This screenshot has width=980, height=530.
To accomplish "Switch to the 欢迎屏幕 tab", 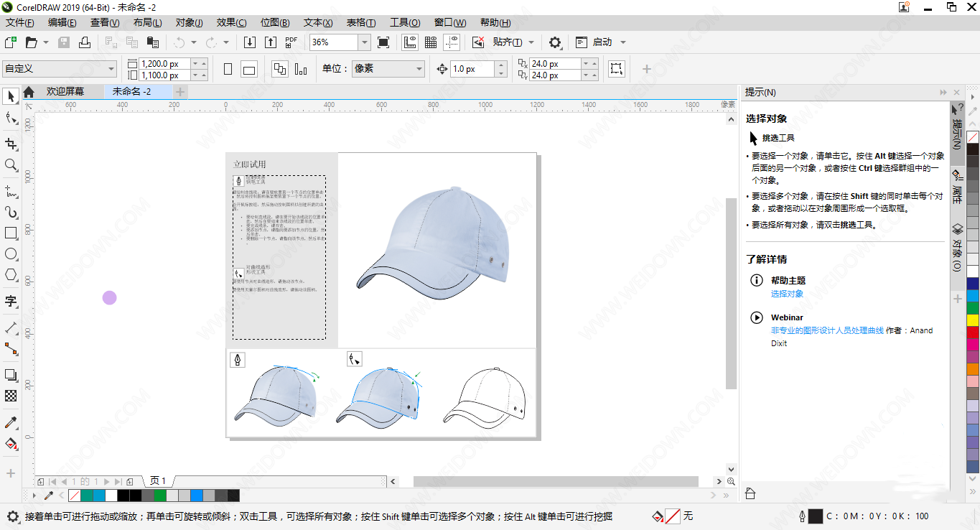I will 65,91.
